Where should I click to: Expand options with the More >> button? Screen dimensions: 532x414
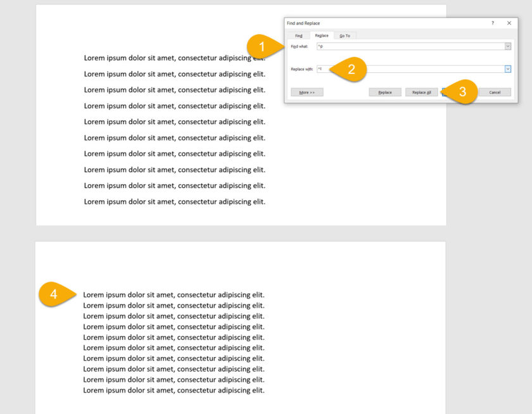tap(307, 92)
